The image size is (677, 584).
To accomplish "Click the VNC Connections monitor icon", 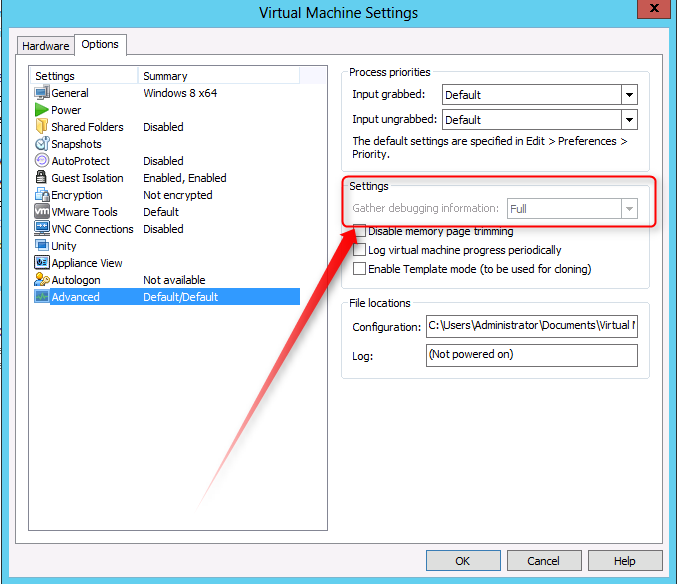I will pos(42,228).
